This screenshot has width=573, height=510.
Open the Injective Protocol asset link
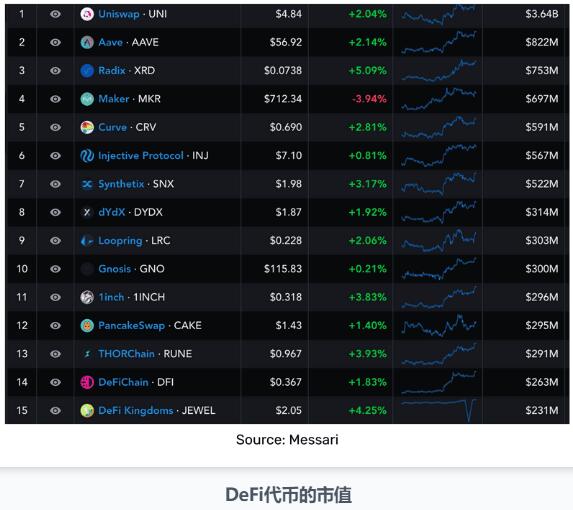pyautogui.click(x=141, y=156)
